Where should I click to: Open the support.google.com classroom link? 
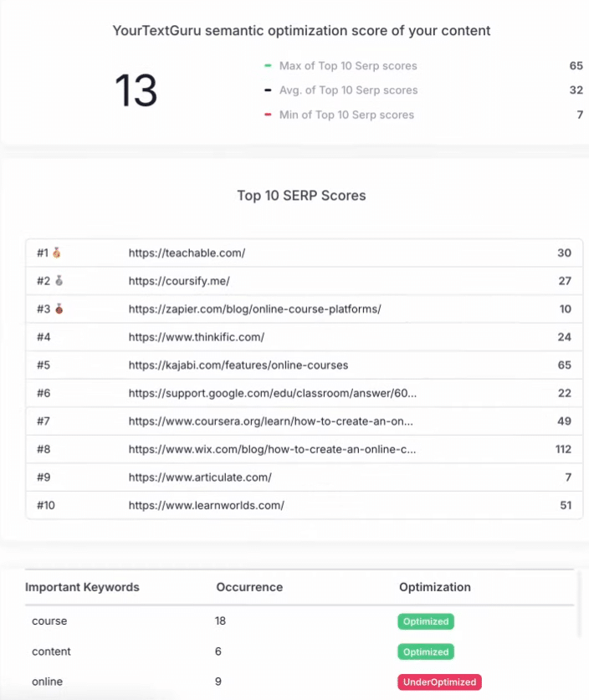pyautogui.click(x=273, y=393)
